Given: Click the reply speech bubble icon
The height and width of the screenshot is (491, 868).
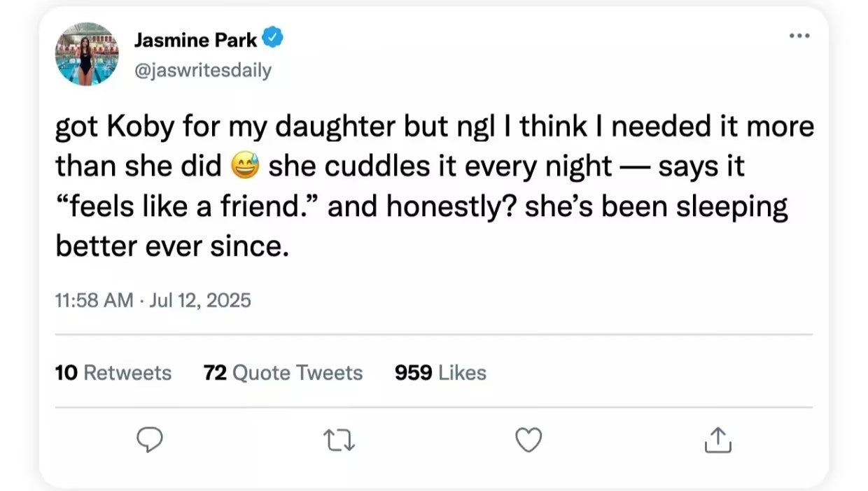Looking at the screenshot, I should pos(149,440).
